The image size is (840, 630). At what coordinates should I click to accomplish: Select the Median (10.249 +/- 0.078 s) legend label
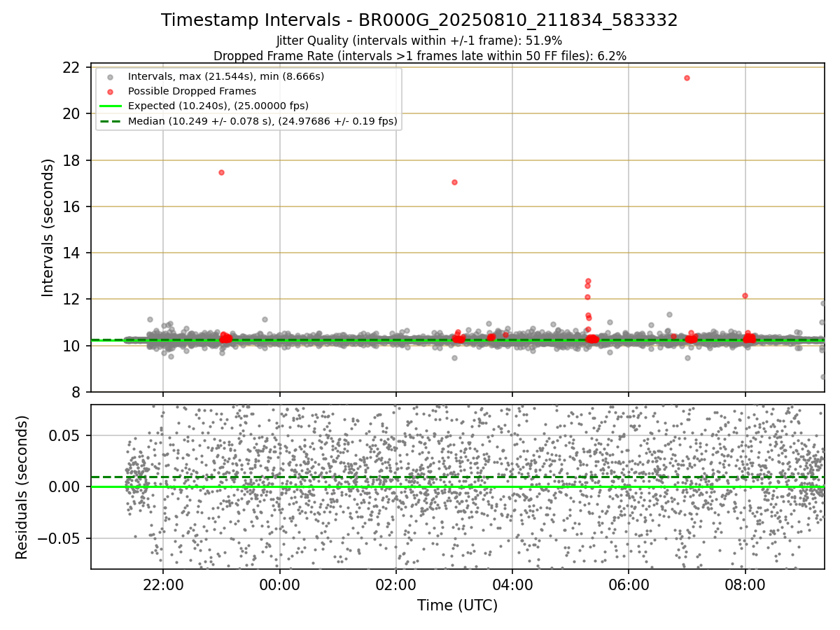click(x=262, y=121)
